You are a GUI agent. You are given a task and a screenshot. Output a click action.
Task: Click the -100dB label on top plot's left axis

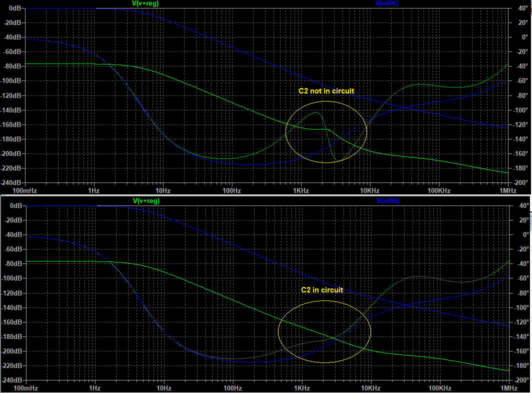click(12, 81)
